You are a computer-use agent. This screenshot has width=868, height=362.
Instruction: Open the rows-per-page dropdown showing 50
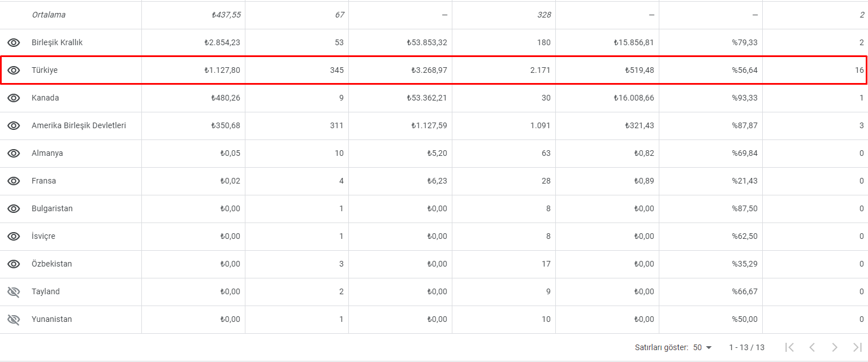(702, 347)
